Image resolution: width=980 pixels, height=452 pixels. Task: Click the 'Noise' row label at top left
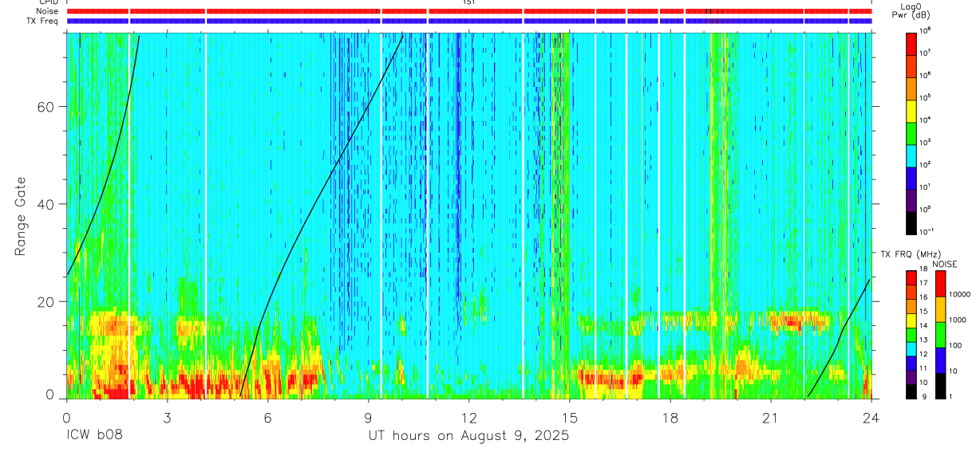[48, 11]
